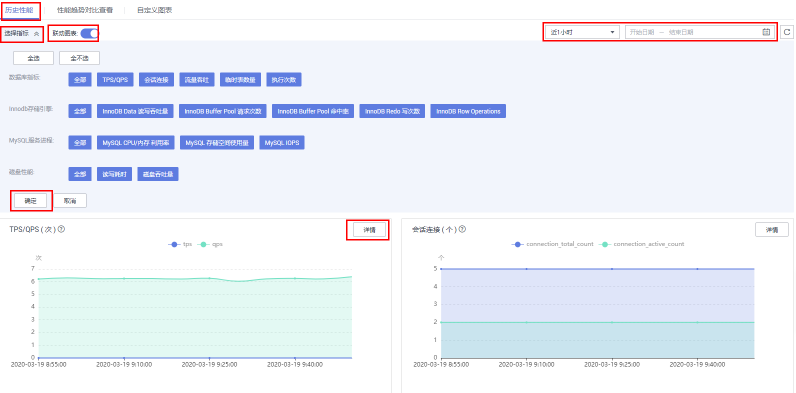This screenshot has width=796, height=393.
Task: Toggle the tps legend marker
Action: point(175,244)
